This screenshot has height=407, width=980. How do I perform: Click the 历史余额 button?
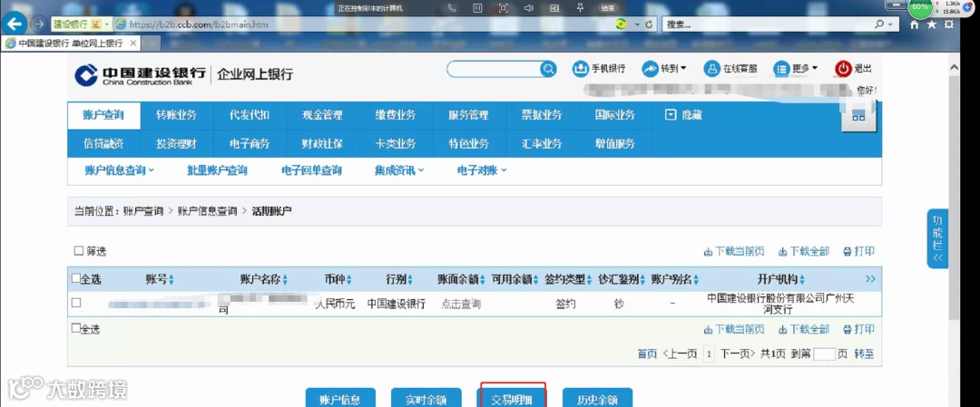597,399
